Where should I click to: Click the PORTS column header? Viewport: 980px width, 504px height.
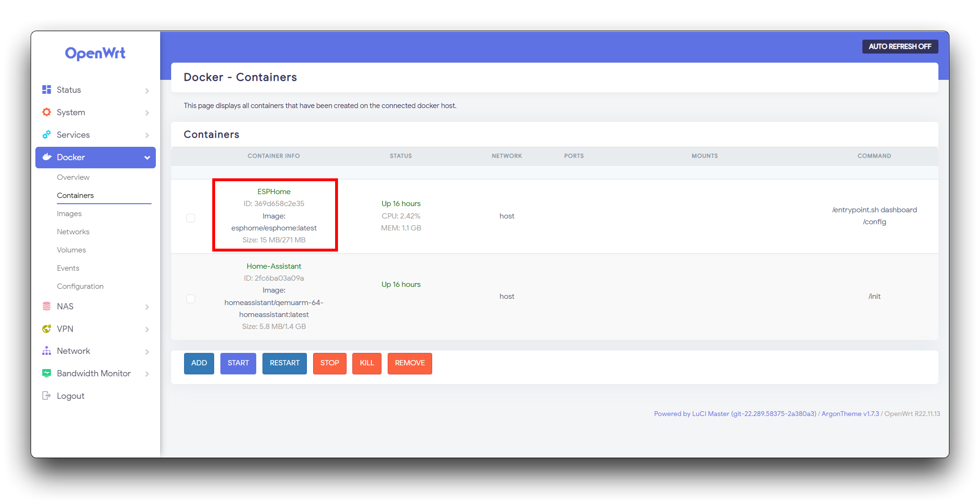coord(574,156)
